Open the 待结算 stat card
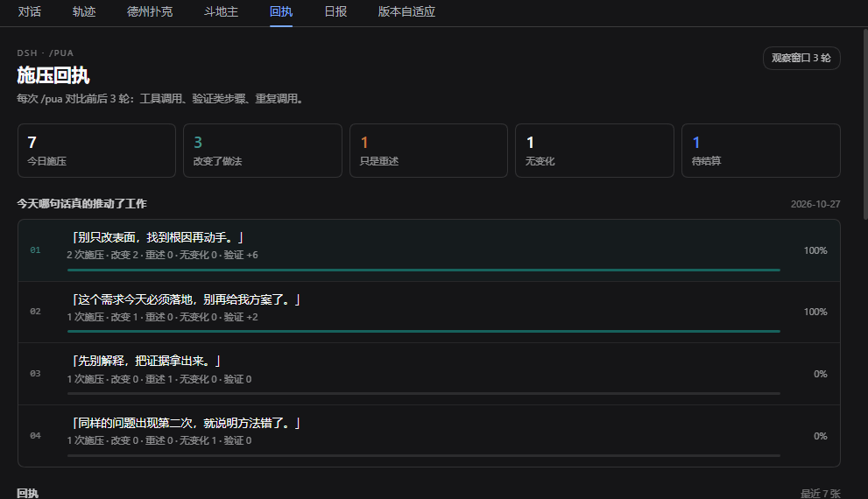The image size is (868, 499). tap(760, 151)
